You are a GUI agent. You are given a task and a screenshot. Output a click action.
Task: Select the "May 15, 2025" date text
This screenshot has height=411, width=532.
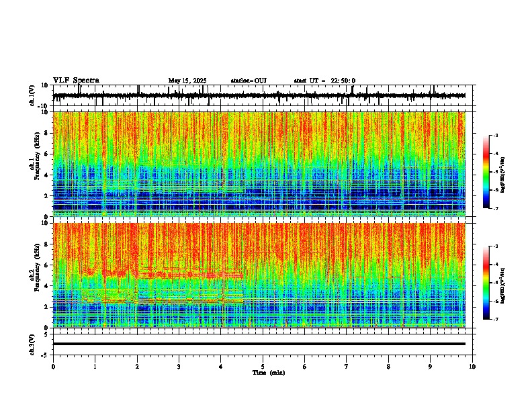pos(187,81)
